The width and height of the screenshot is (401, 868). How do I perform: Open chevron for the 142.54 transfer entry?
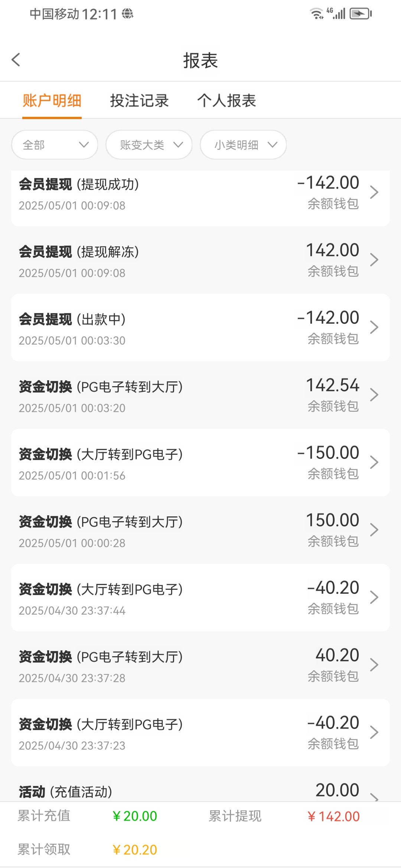[374, 395]
